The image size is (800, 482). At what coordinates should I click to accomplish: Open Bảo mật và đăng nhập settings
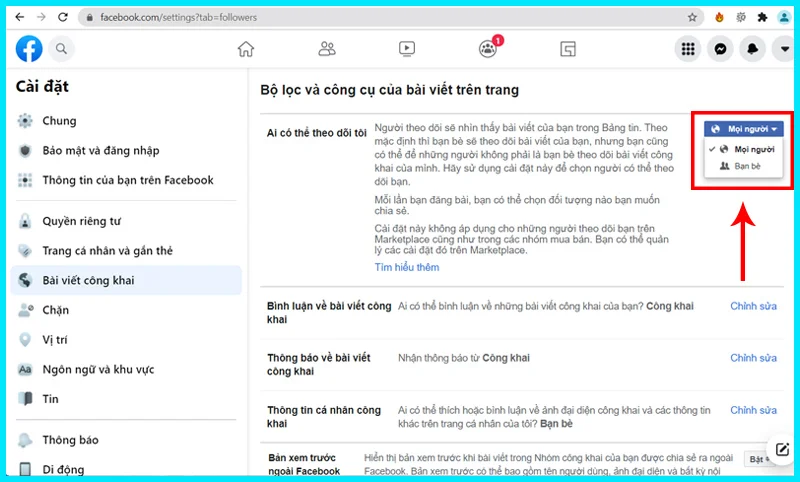click(x=126, y=150)
